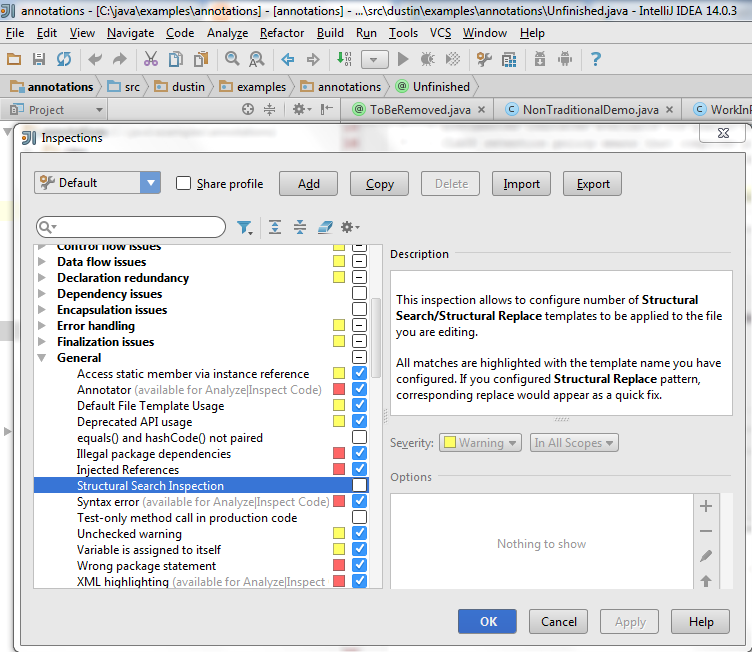The height and width of the screenshot is (652, 752).
Task: Click the Find magnifier icon
Action: point(232,59)
